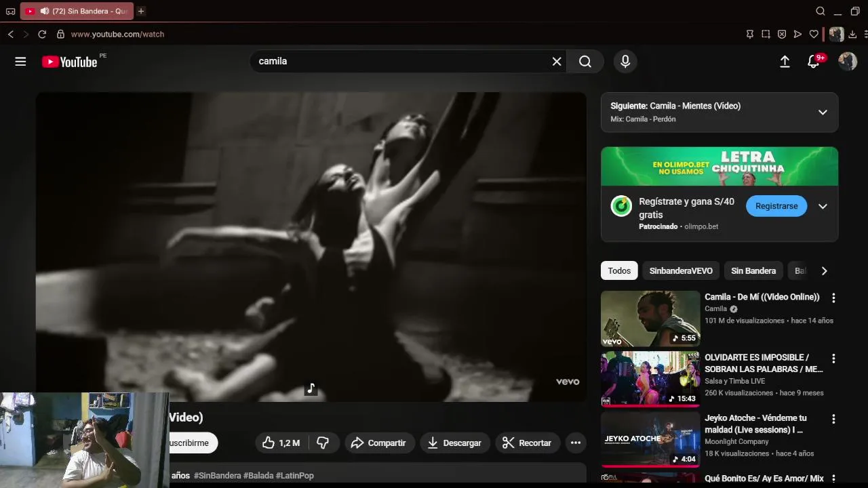Click the #LatinPop hashtag

click(294, 476)
